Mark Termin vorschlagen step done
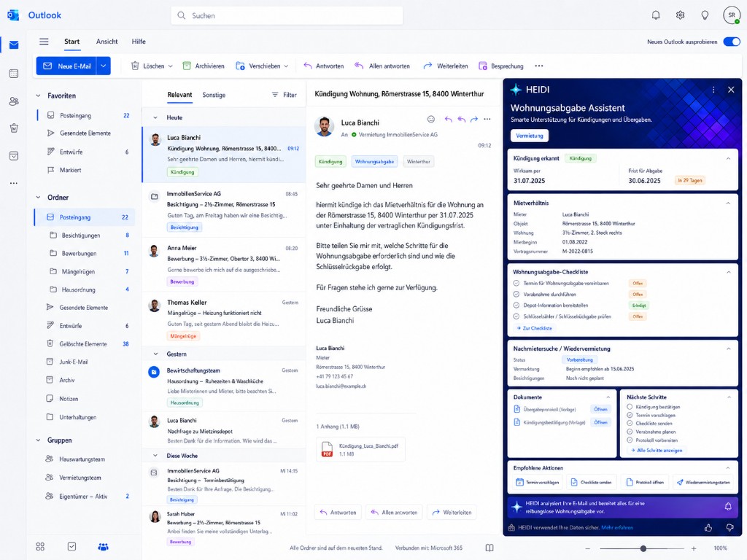The image size is (747, 560). click(x=630, y=415)
